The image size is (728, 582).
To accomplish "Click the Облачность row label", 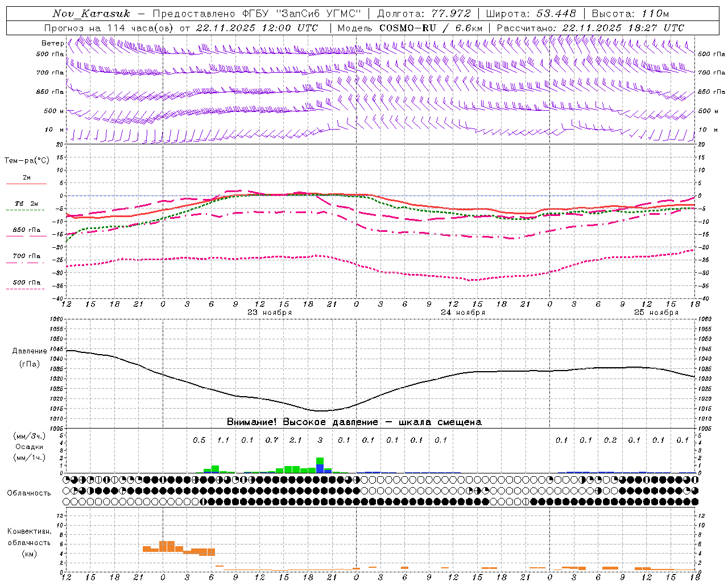I will [29, 493].
